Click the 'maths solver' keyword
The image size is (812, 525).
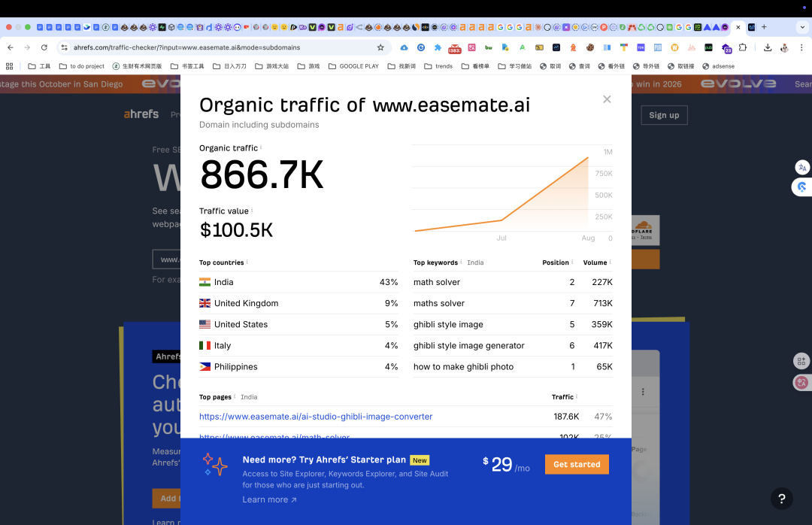point(439,303)
